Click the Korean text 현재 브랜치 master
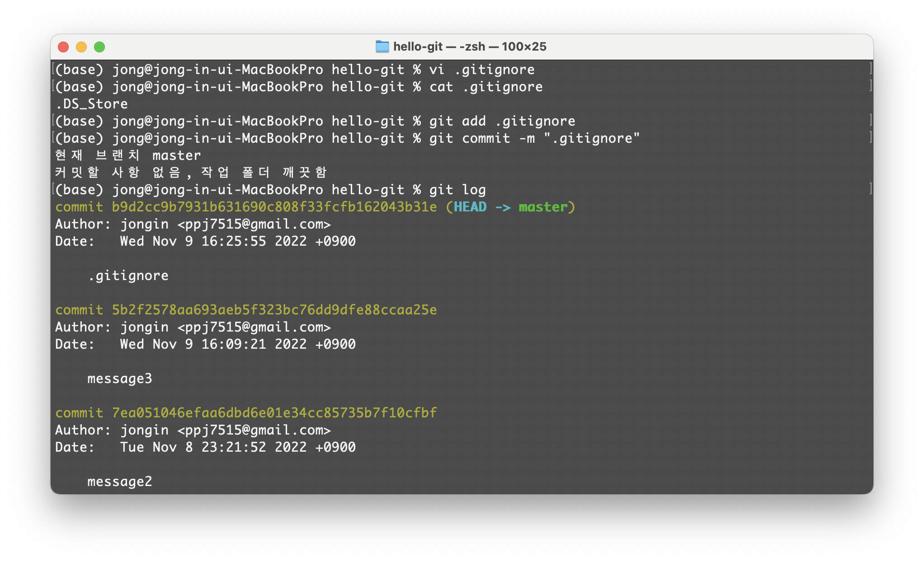The width and height of the screenshot is (924, 561). pyautogui.click(x=127, y=155)
